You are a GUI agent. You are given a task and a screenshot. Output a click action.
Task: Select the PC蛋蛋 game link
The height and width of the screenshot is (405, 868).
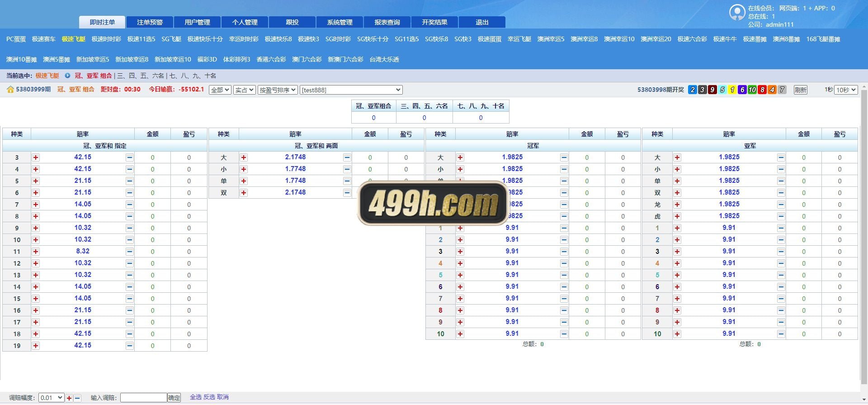[16, 39]
